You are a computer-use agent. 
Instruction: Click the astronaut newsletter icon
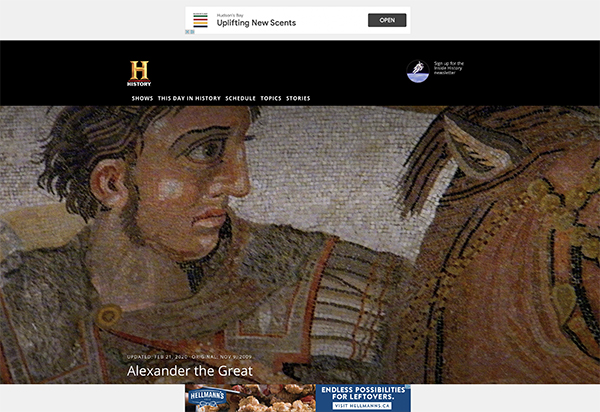[x=417, y=71]
